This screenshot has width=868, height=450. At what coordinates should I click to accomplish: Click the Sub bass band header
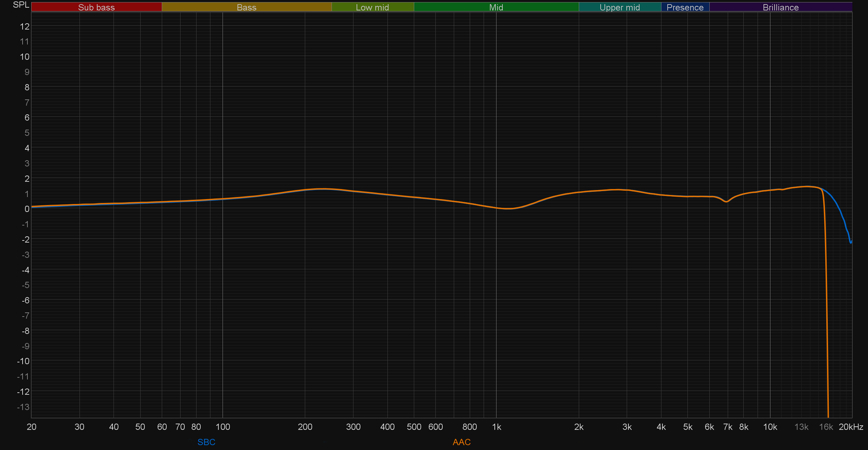[96, 7]
